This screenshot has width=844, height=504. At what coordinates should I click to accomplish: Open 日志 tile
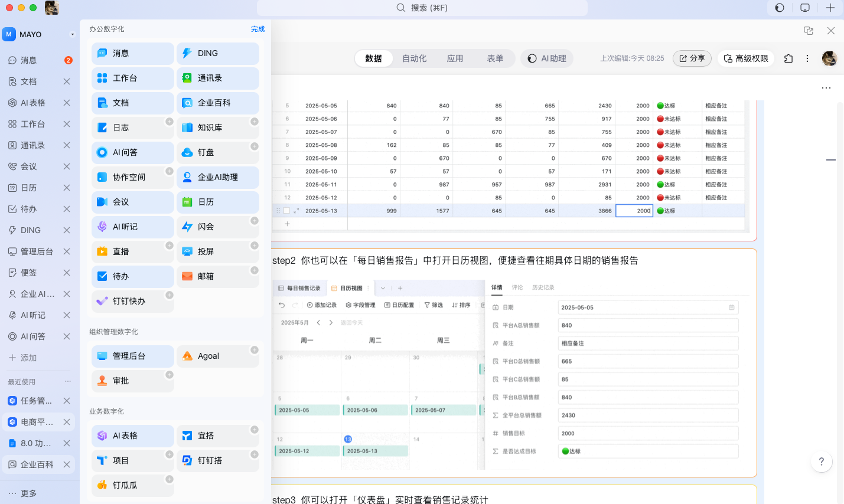(133, 127)
